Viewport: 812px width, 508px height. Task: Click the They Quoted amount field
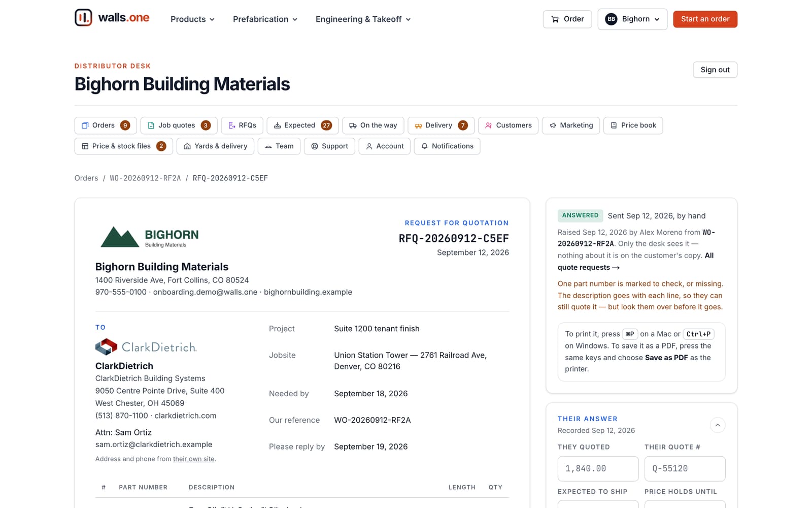click(598, 468)
